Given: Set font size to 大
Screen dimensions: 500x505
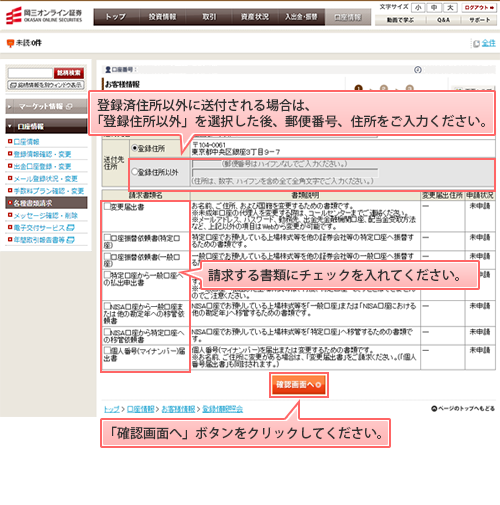Looking at the screenshot, I should [450, 8].
